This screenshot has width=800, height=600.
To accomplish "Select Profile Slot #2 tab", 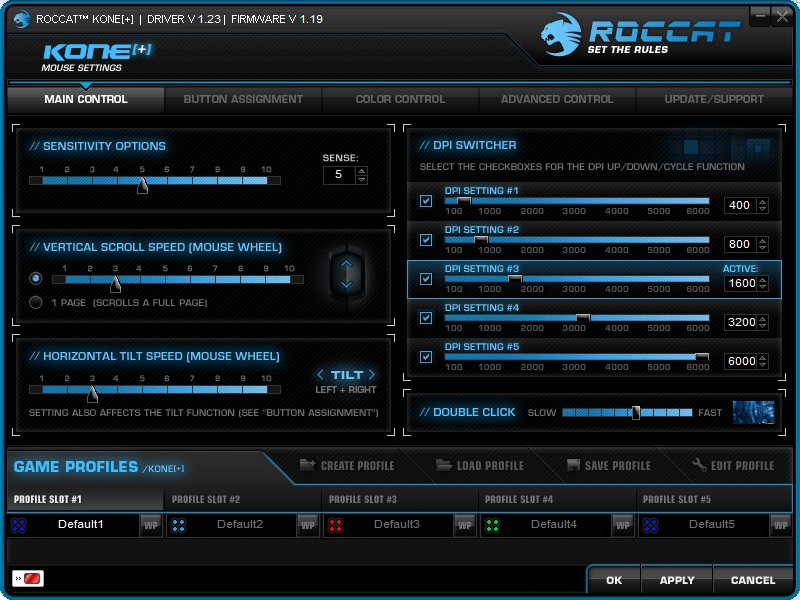I will click(x=242, y=499).
